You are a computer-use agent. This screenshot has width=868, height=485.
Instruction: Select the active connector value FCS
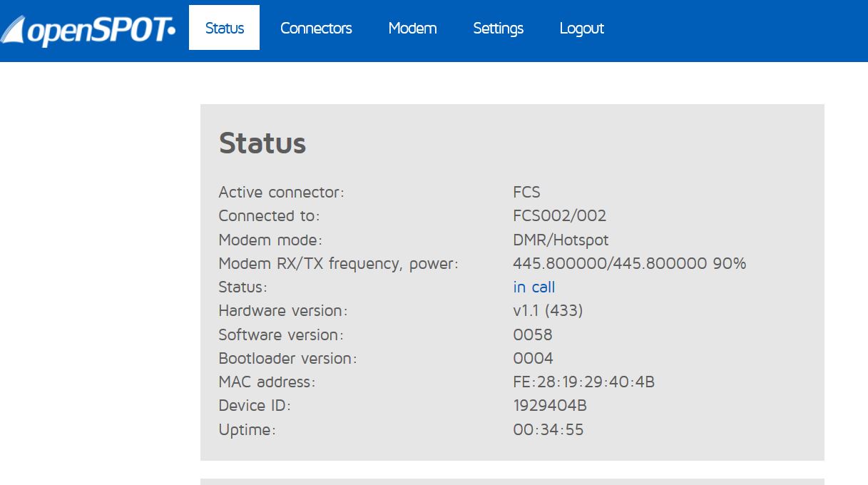[x=526, y=192]
